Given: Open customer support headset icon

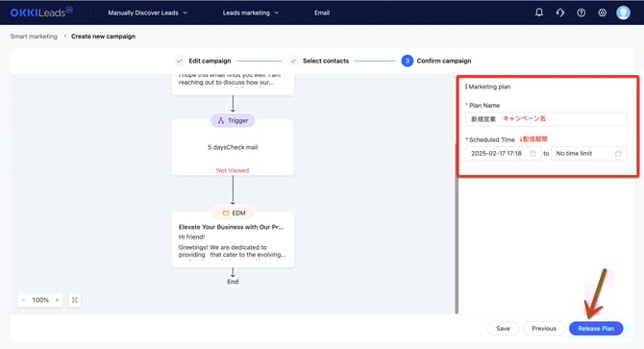Looking at the screenshot, I should 560,12.
